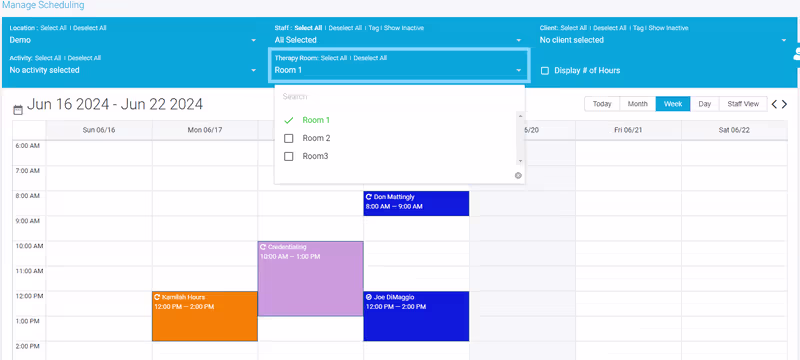
Task: Click Activity Deselect All link
Action: click(84, 58)
